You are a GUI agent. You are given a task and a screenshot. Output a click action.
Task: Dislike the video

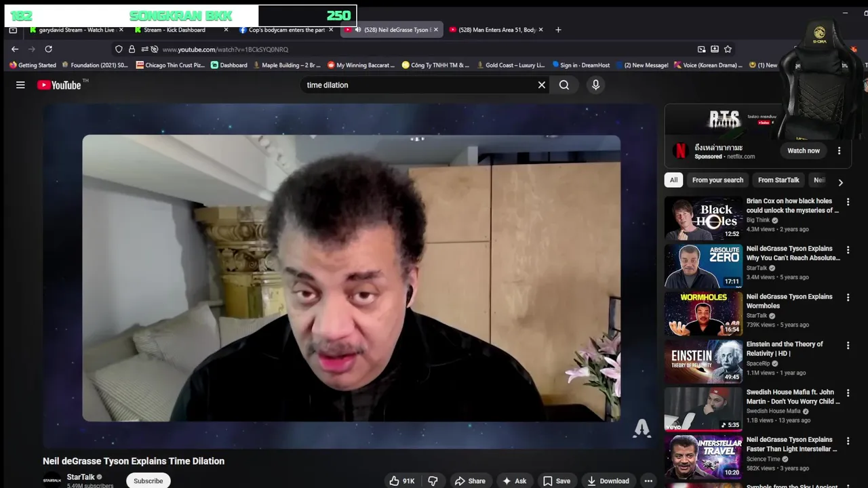[433, 481]
